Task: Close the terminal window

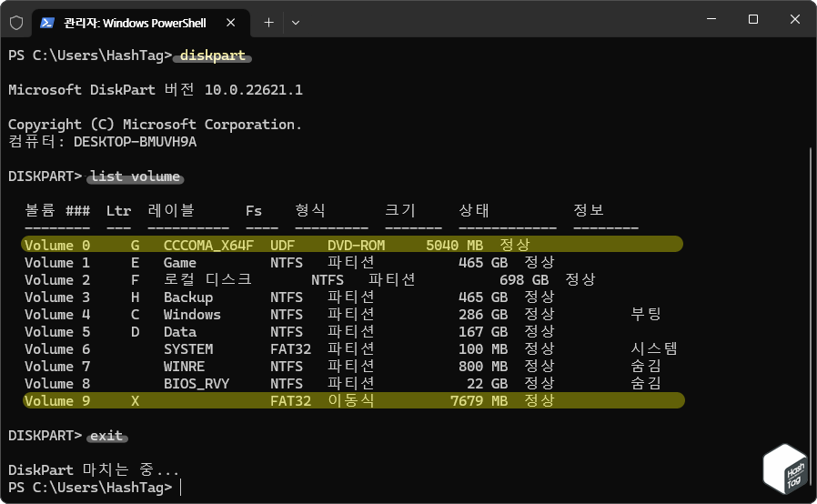Action: click(x=794, y=19)
